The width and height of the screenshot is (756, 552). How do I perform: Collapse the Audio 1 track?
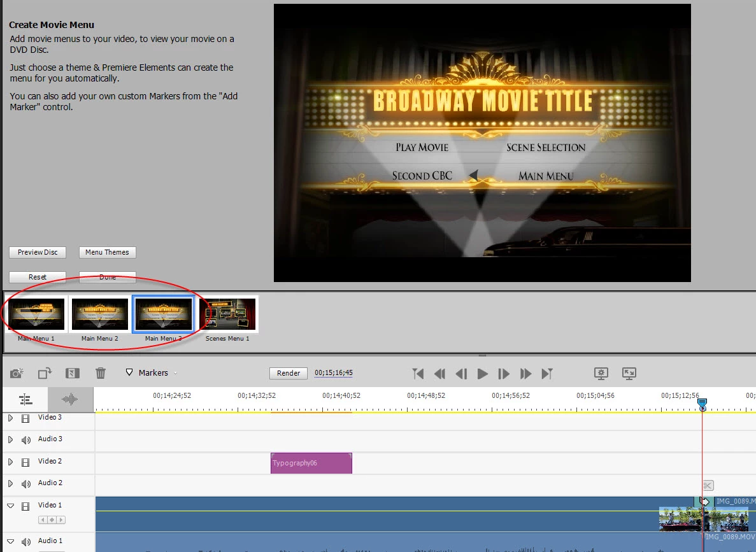[x=10, y=541]
